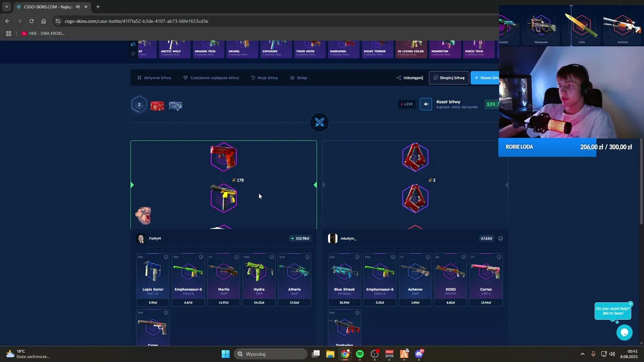
Task: Go to Chrome home page
Action: tap(43, 21)
